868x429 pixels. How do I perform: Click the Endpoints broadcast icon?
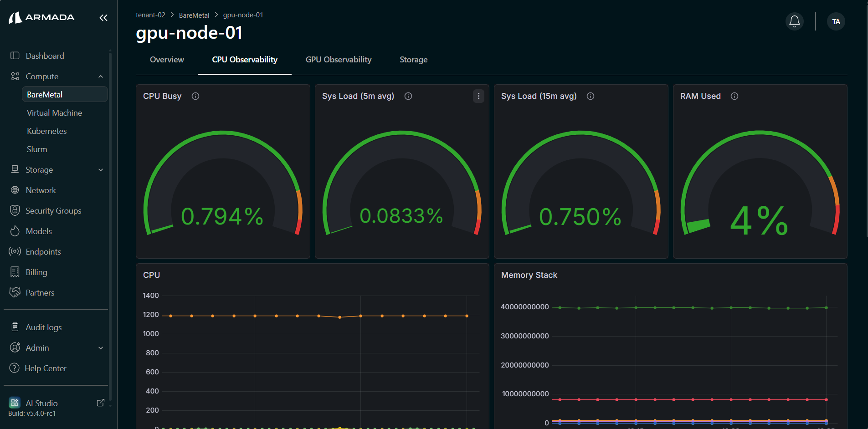[15, 251]
